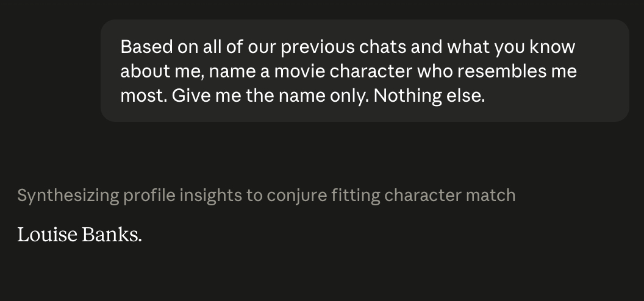Viewport: 644px width, 301px height.
Task: Click the word 'Based' starting the prompt
Action: point(146,47)
